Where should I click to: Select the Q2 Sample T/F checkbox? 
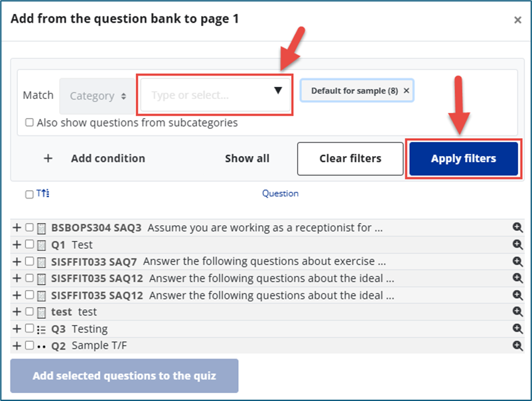[x=29, y=345]
